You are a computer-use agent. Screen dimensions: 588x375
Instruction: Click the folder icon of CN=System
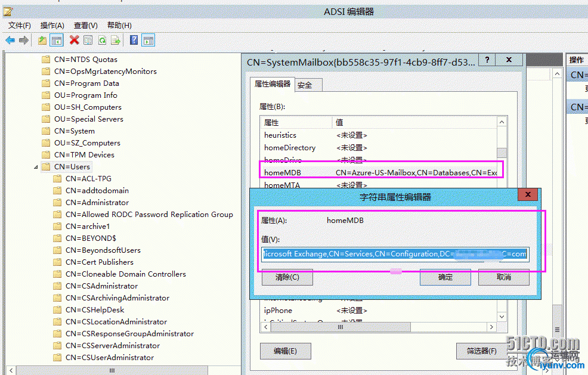[x=46, y=131]
